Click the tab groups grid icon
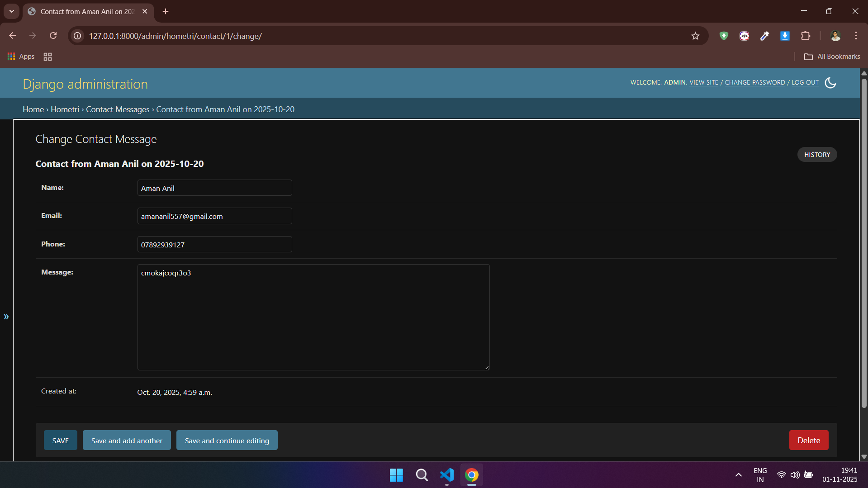868x488 pixels. [x=47, y=57]
